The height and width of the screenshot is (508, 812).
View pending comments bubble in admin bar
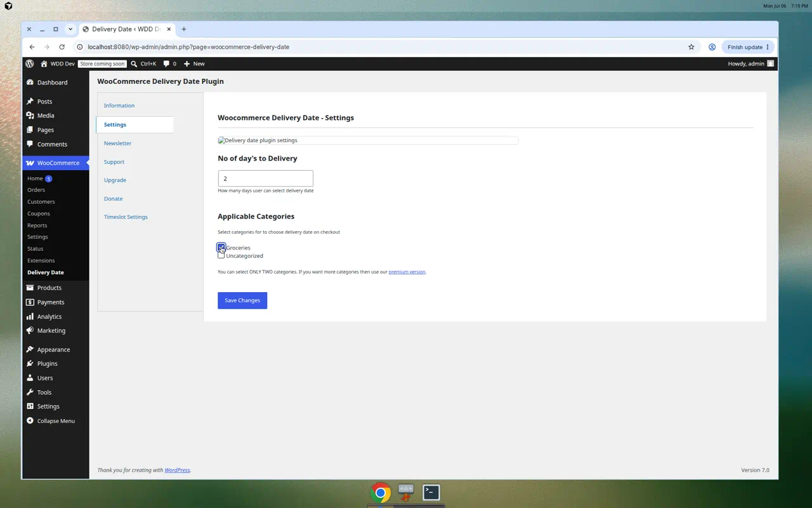click(x=170, y=63)
